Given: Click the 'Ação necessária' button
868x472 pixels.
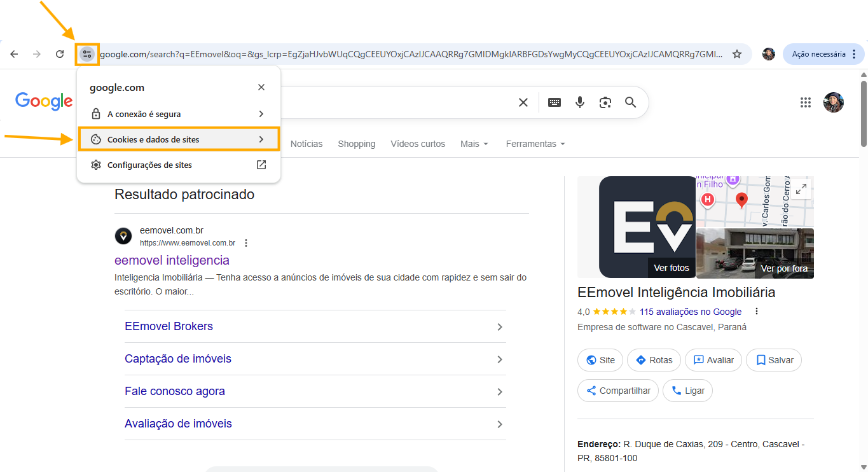Looking at the screenshot, I should pos(823,54).
